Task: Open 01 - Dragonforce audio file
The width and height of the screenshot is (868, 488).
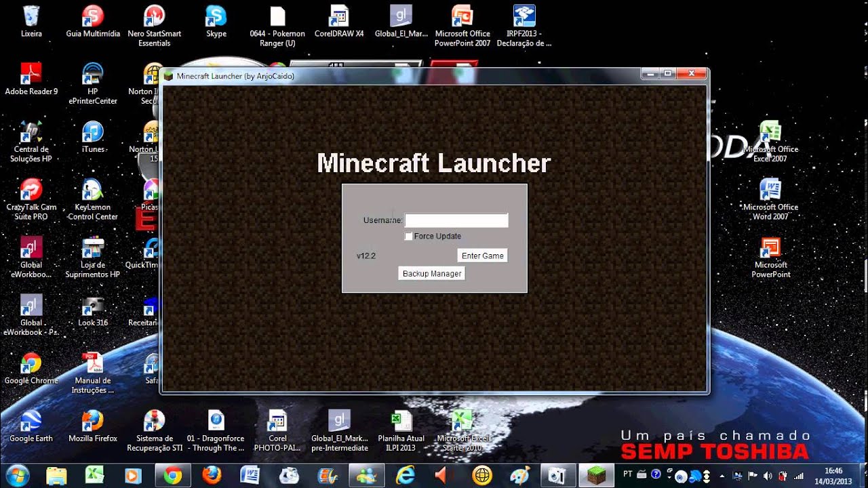Action: (x=216, y=431)
